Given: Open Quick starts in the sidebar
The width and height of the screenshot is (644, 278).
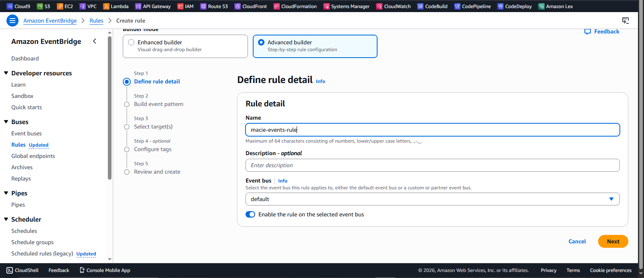Looking at the screenshot, I should click(x=27, y=107).
